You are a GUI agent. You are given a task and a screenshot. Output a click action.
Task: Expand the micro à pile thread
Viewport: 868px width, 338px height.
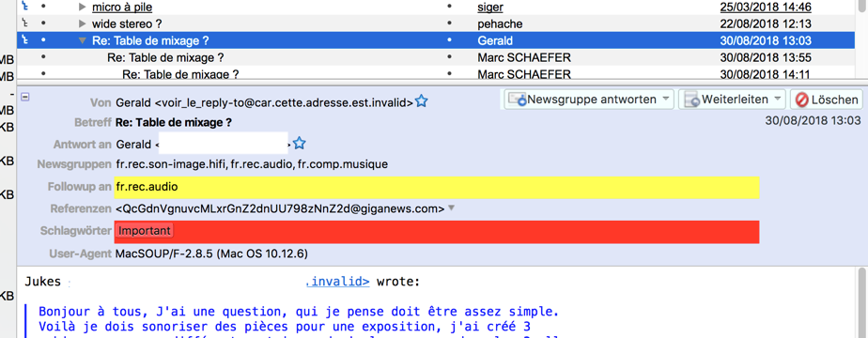point(83,8)
